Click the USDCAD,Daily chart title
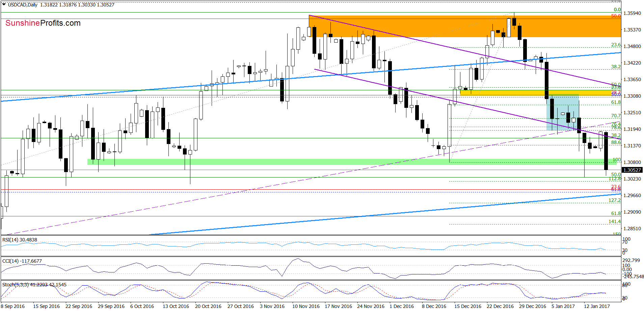The image size is (644, 311). pos(23,5)
